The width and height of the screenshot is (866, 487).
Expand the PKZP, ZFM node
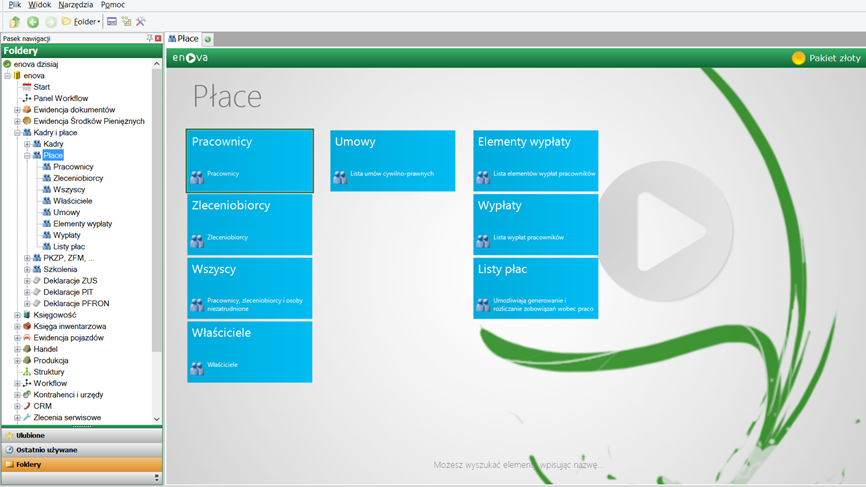coord(28,258)
